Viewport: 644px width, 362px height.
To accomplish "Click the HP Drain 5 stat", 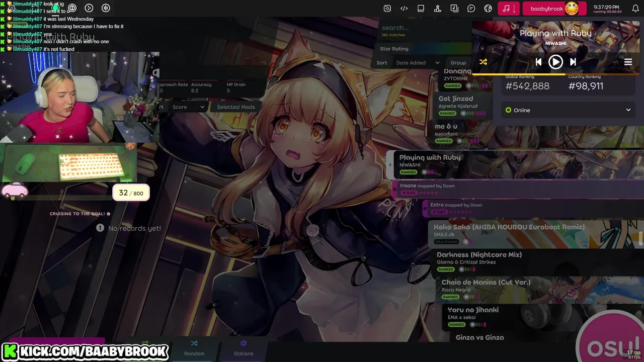I will pos(236,87).
